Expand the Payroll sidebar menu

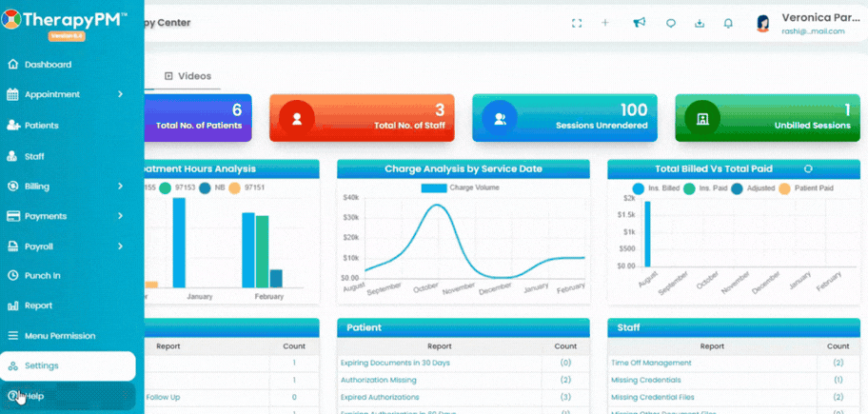(68, 246)
